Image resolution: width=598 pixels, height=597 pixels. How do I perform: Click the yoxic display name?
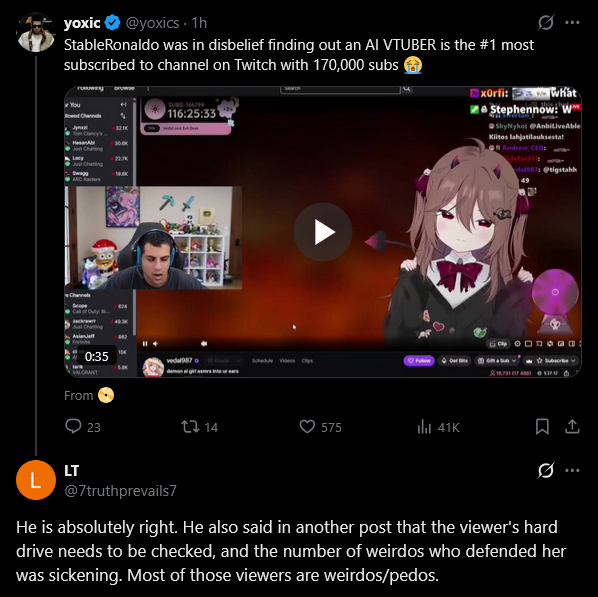point(82,23)
